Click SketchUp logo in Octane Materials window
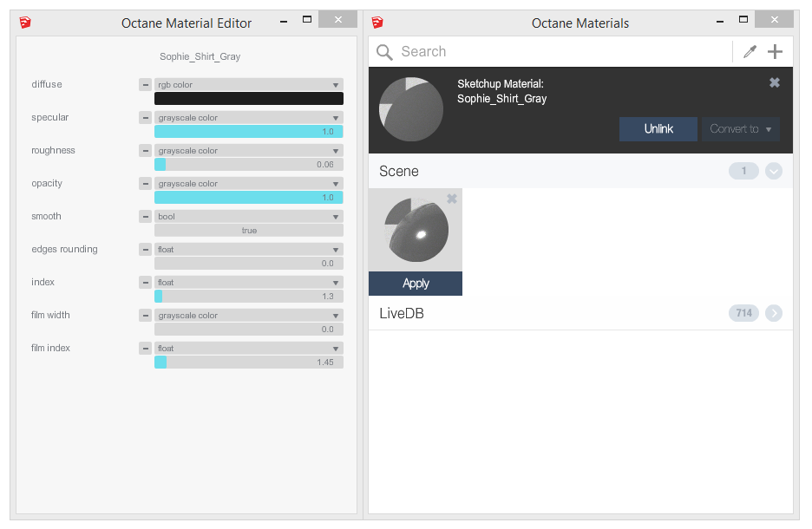 pyautogui.click(x=377, y=23)
